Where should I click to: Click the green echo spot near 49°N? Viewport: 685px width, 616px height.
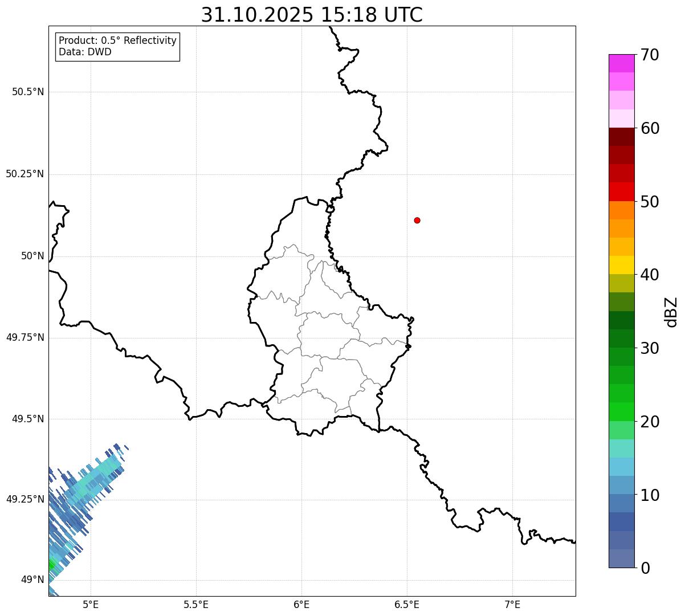pyautogui.click(x=52, y=564)
